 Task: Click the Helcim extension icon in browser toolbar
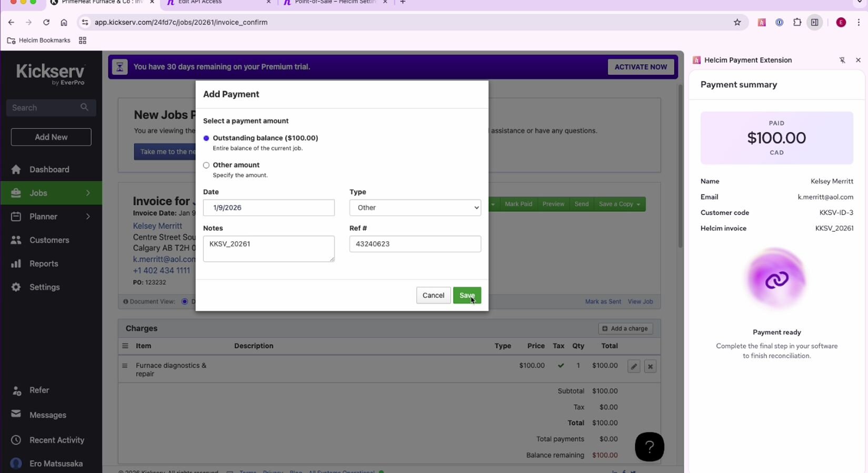coord(761,23)
